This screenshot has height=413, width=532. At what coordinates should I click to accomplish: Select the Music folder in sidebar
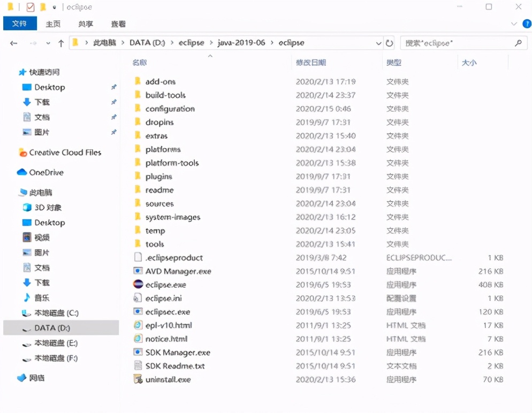(x=36, y=297)
